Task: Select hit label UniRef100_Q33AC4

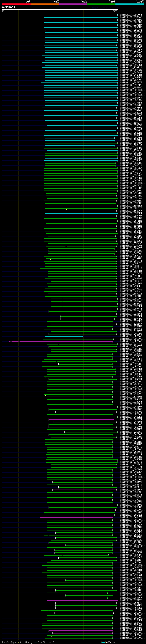Action: (x=131, y=369)
